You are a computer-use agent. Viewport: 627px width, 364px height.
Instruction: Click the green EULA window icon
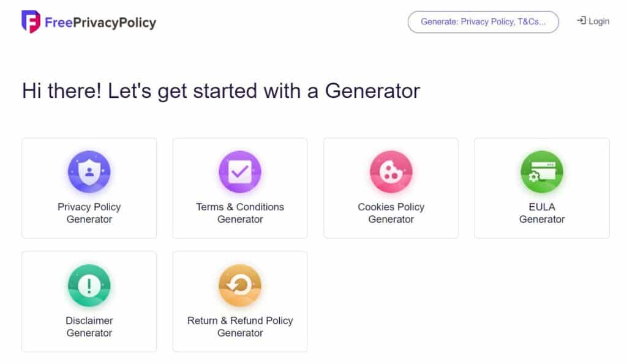point(542,172)
